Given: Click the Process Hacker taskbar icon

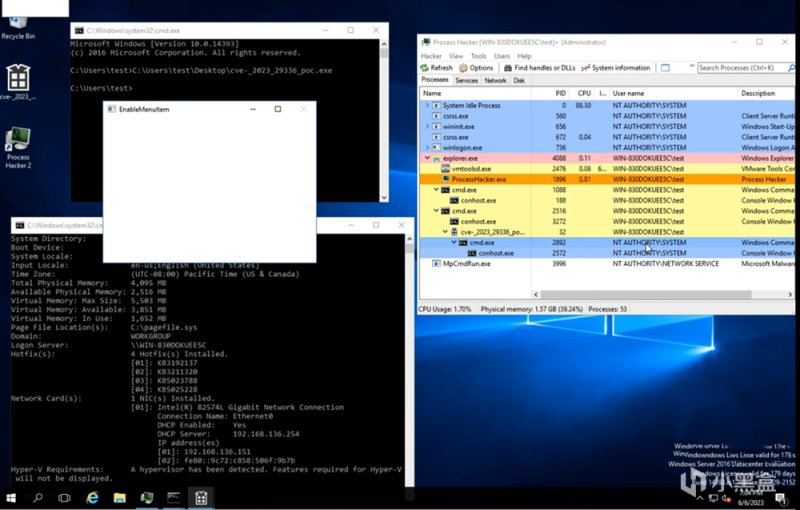Looking at the screenshot, I should (x=147, y=498).
